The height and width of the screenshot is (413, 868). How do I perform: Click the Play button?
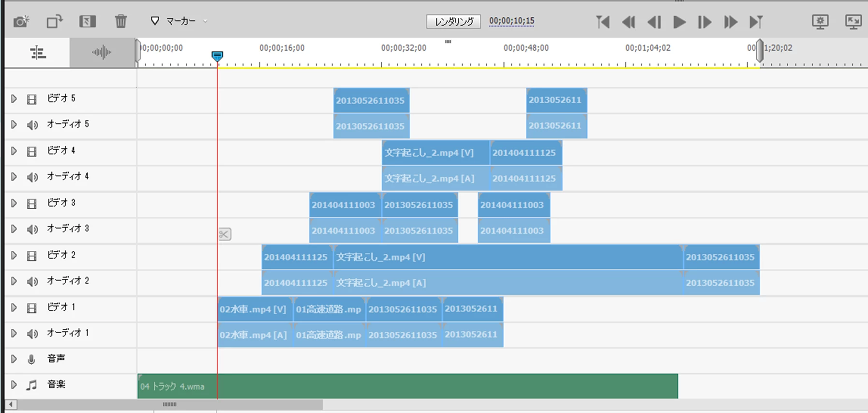[x=679, y=22]
